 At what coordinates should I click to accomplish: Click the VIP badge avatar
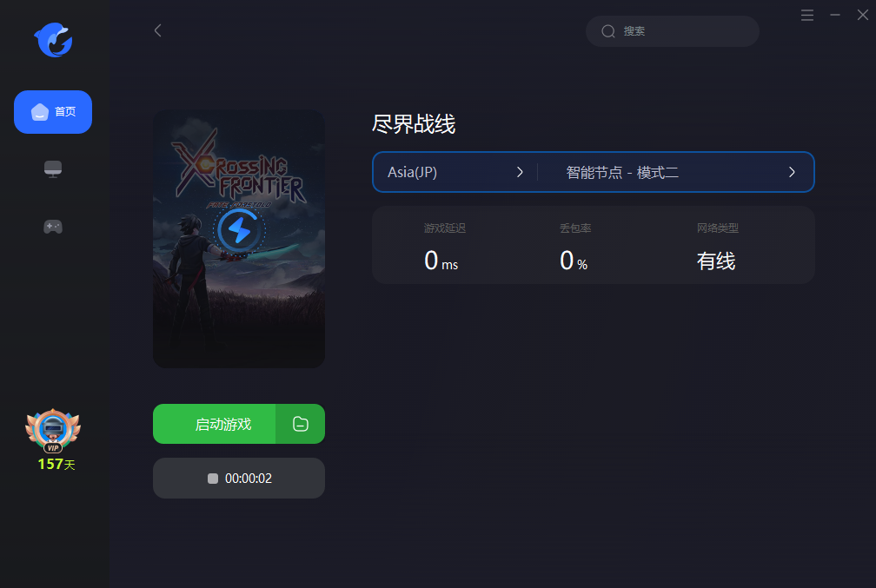pyautogui.click(x=53, y=431)
